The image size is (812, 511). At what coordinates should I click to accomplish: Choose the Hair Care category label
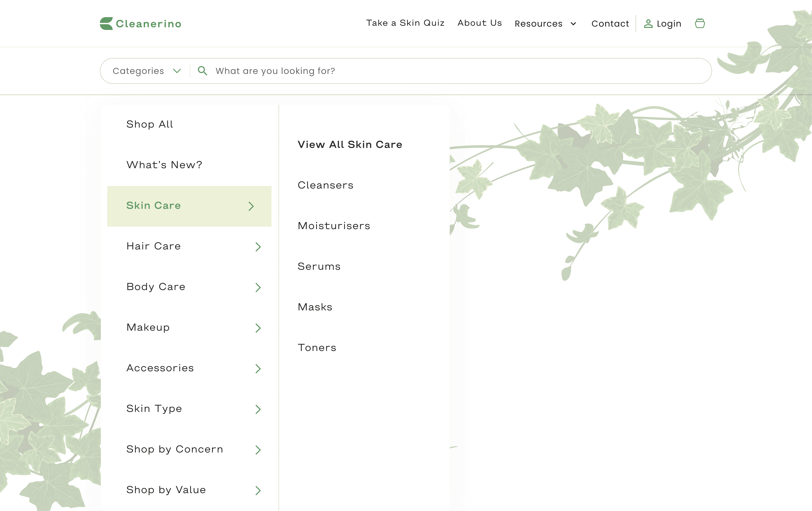point(153,246)
